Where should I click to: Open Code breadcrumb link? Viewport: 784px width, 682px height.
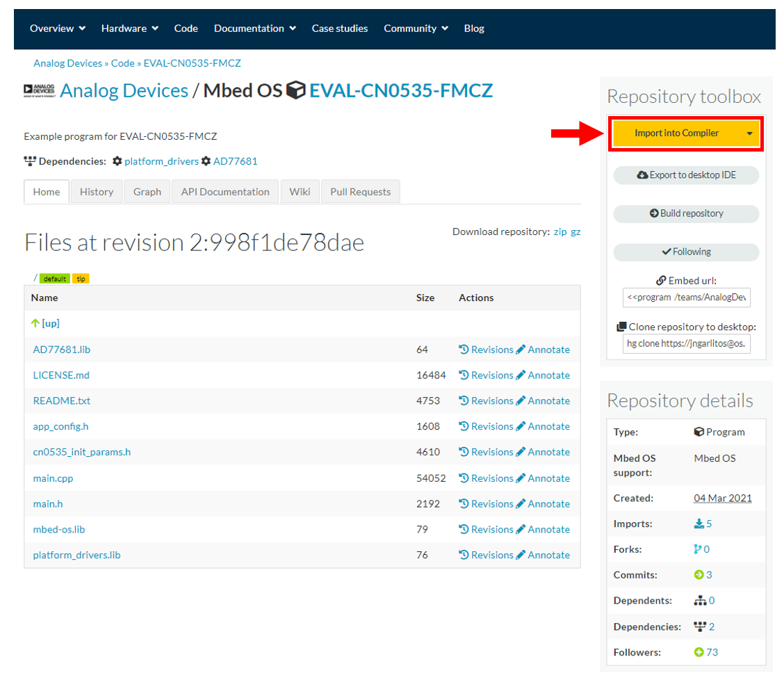pyautogui.click(x=122, y=63)
